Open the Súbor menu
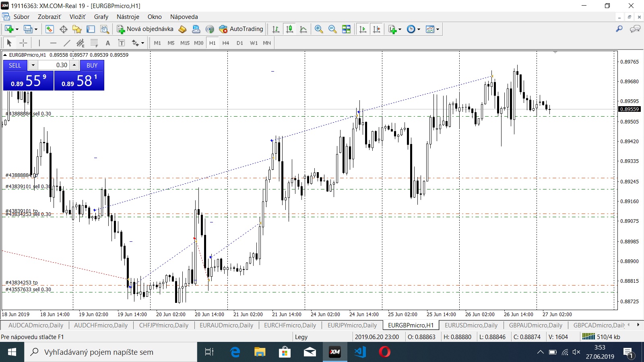 21,17
